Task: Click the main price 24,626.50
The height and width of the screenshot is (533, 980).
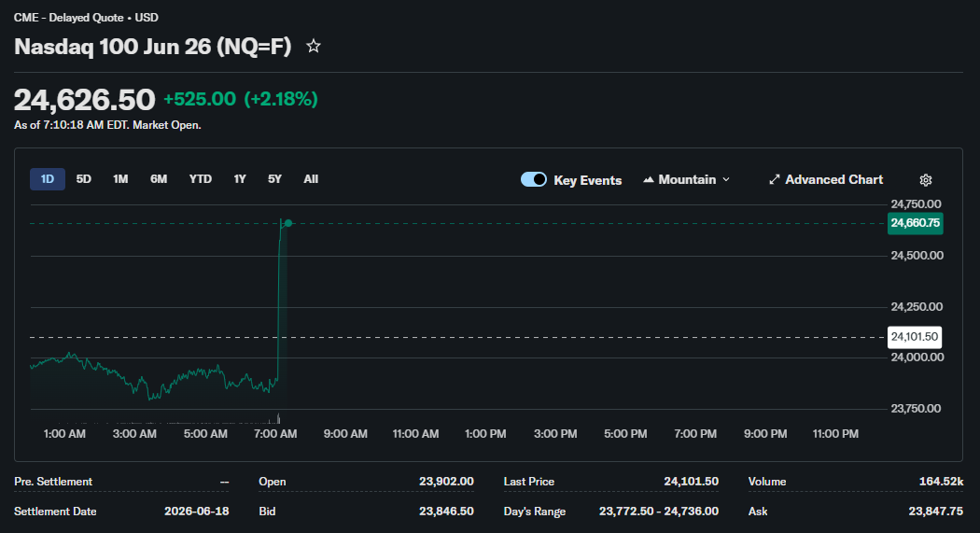Action: (x=84, y=100)
